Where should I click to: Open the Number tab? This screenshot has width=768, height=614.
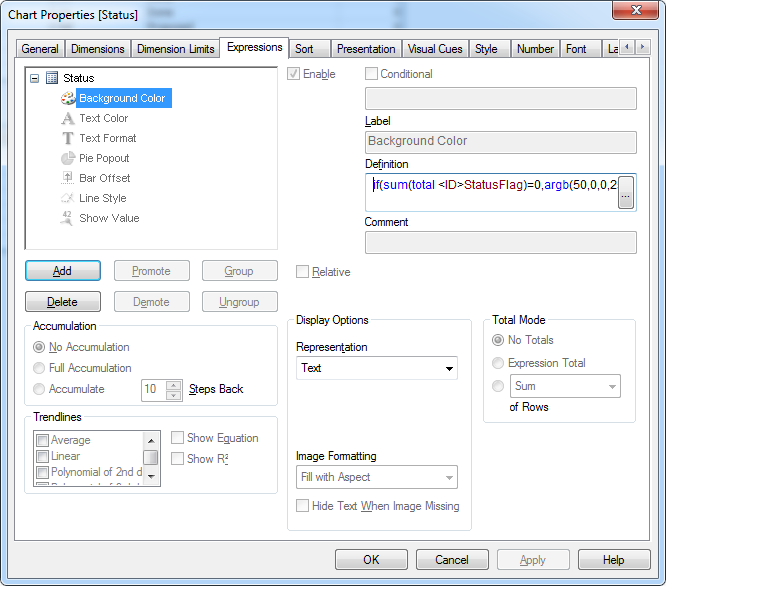535,49
